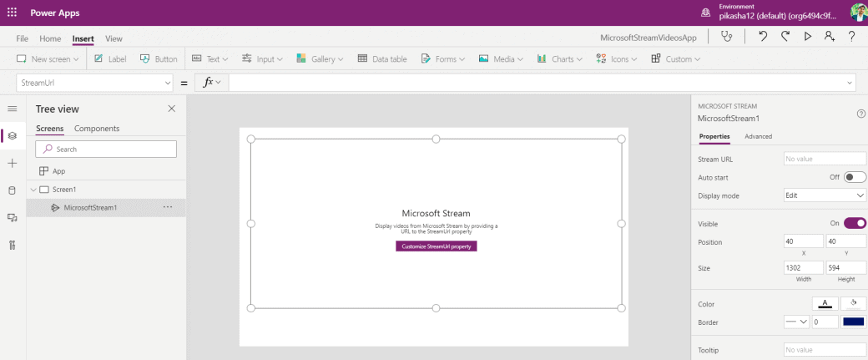The height and width of the screenshot is (360, 868).
Task: Open View menu tab
Action: [114, 38]
